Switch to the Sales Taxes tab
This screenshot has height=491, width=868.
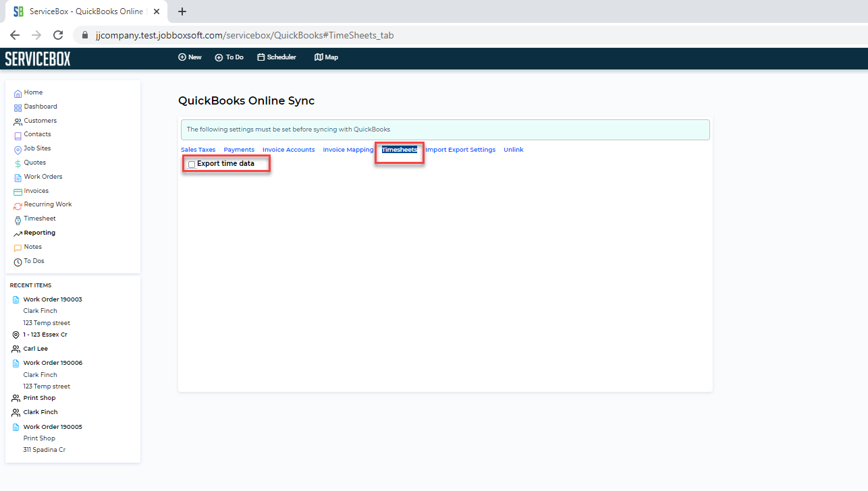(198, 150)
